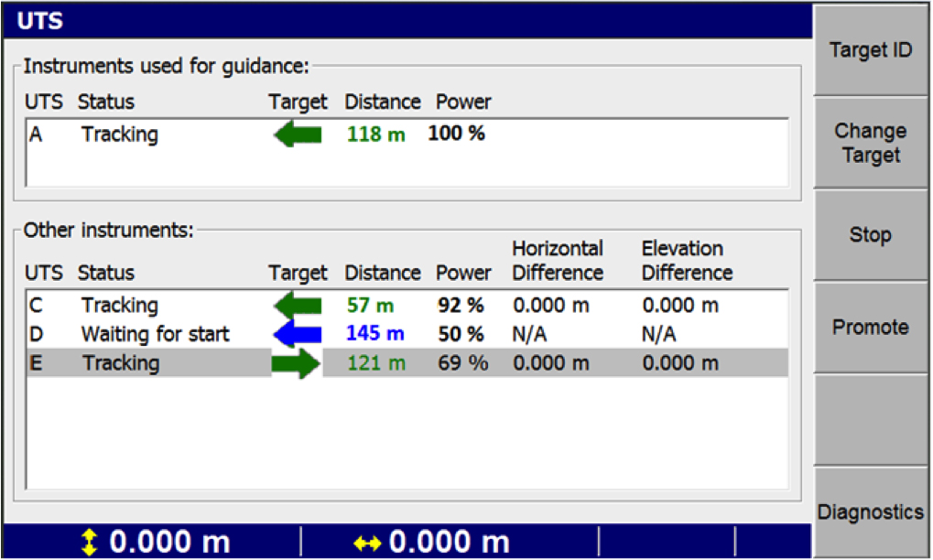Click horizontal difference N/A for UTS D
Image resolution: width=933 pixels, height=560 pixels.
pos(529,334)
